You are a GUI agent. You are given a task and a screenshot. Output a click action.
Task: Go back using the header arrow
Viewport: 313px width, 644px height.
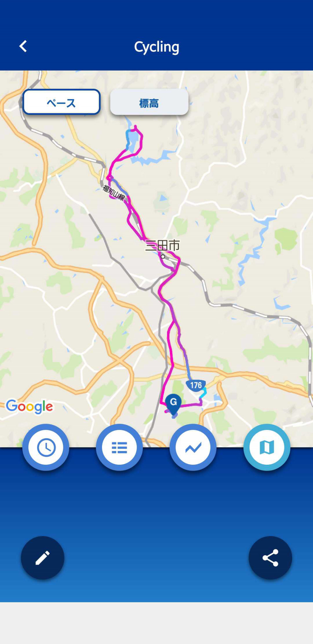tap(23, 46)
